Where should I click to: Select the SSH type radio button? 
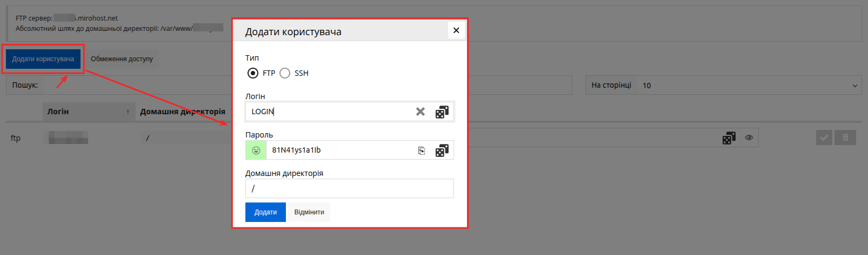point(285,73)
